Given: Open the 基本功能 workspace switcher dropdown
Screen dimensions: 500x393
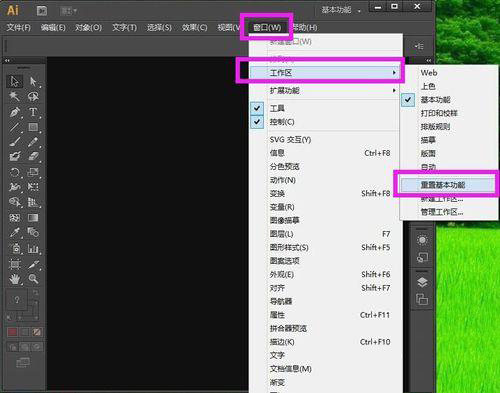Looking at the screenshot, I should [x=341, y=10].
